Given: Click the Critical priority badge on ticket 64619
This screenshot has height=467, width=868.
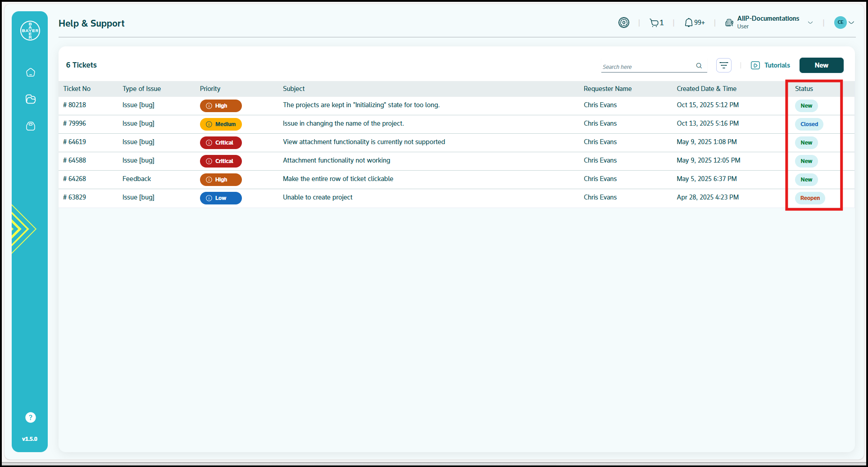Looking at the screenshot, I should click(221, 143).
